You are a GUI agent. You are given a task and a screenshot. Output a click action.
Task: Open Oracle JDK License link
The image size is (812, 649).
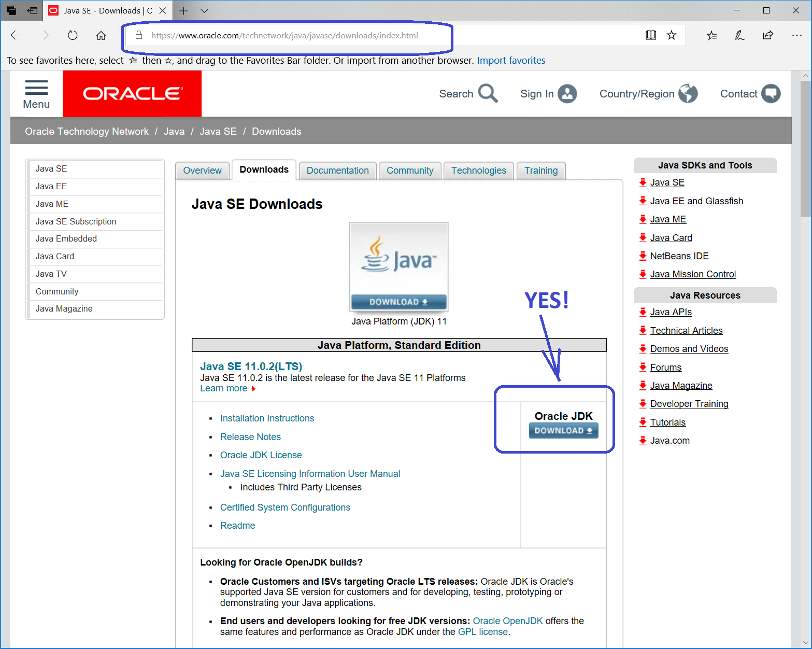tap(261, 455)
